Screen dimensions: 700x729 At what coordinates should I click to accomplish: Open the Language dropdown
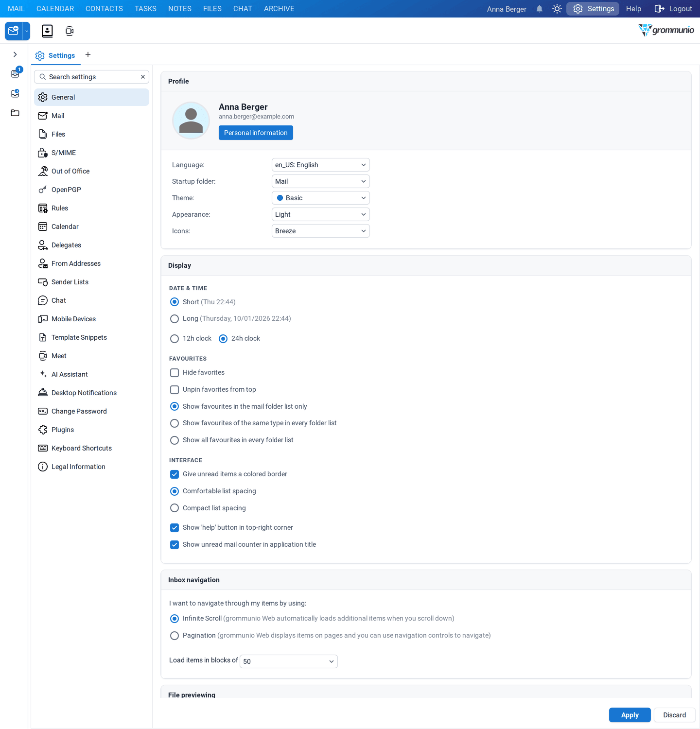point(321,165)
